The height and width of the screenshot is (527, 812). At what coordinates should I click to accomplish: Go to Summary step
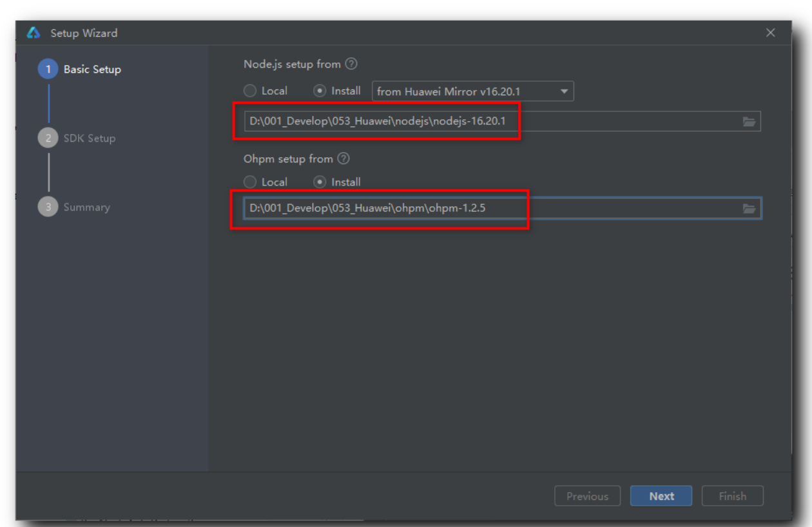coord(74,207)
